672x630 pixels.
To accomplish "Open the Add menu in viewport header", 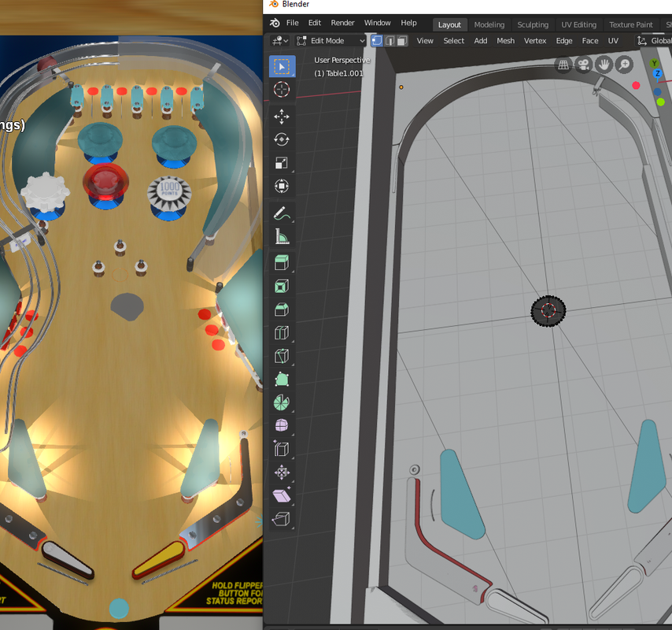I will 481,41.
